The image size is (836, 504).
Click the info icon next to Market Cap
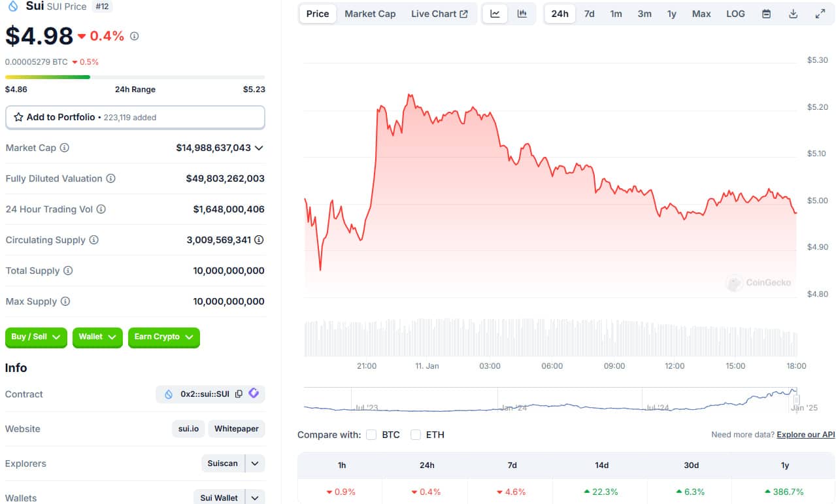pos(64,148)
